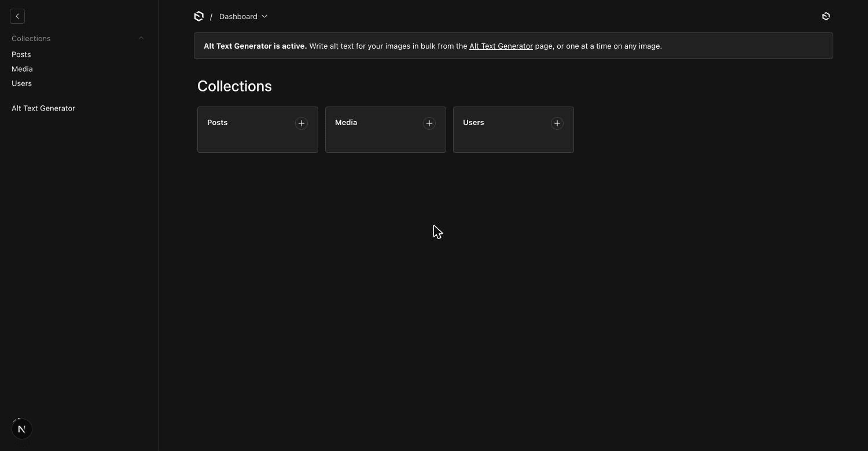Open the Dashboard breadcrumb dropdown
The width and height of the screenshot is (868, 451).
point(243,16)
